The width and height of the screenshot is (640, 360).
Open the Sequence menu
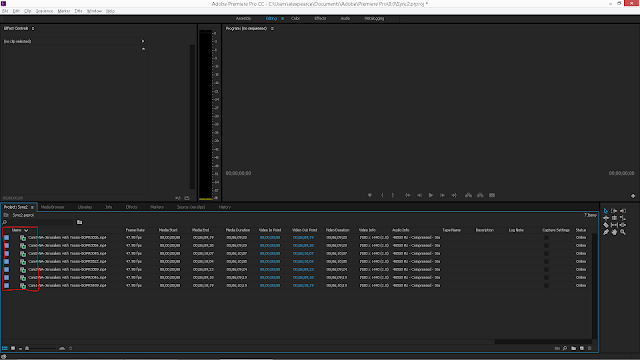click(44, 11)
